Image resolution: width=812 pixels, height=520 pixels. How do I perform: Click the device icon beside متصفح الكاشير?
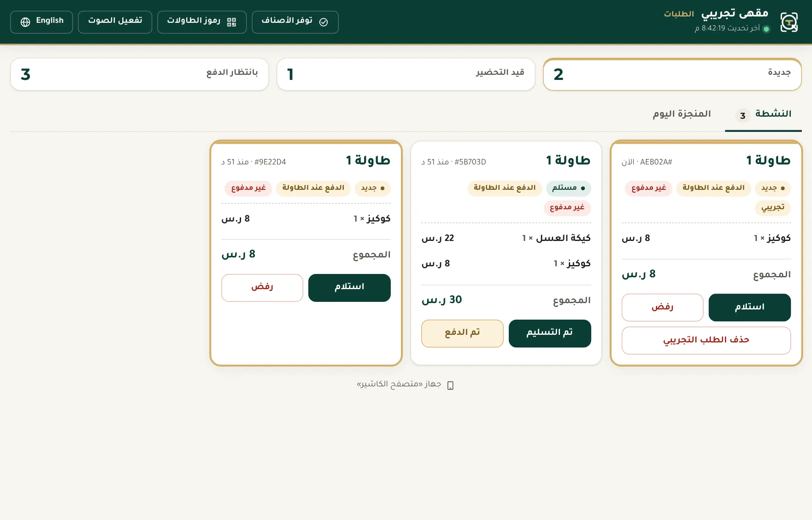coord(450,385)
